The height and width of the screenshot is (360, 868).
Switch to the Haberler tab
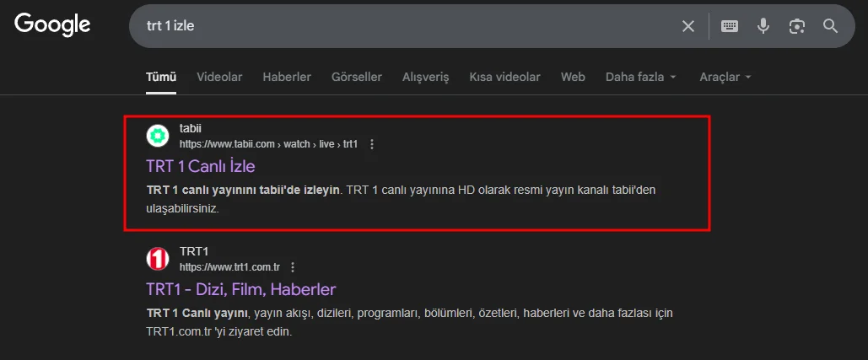coord(287,77)
